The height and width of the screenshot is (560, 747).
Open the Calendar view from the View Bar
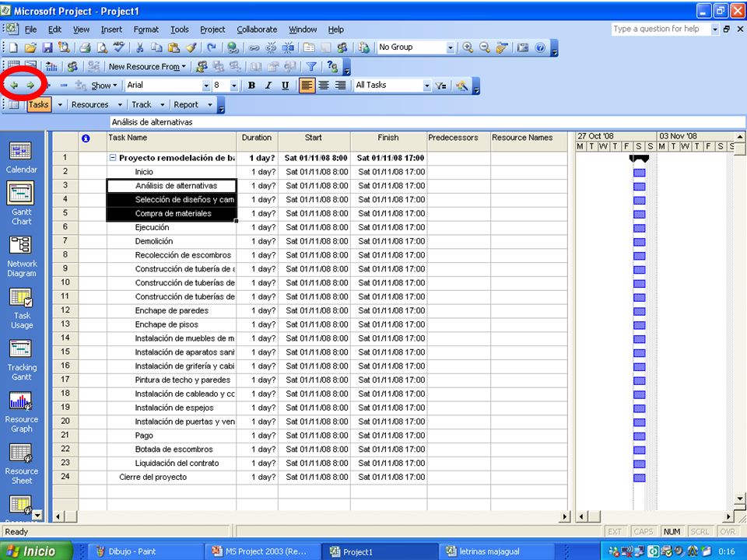coord(21,158)
